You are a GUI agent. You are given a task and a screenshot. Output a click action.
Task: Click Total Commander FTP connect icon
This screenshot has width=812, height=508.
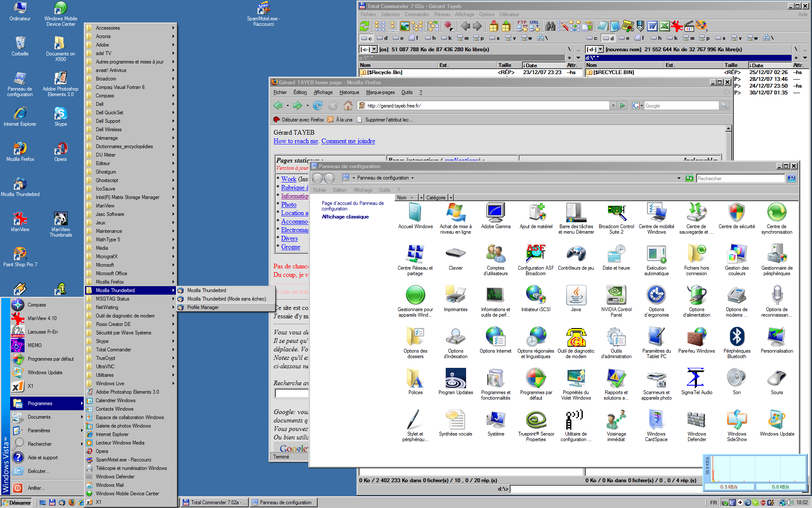[x=522, y=26]
